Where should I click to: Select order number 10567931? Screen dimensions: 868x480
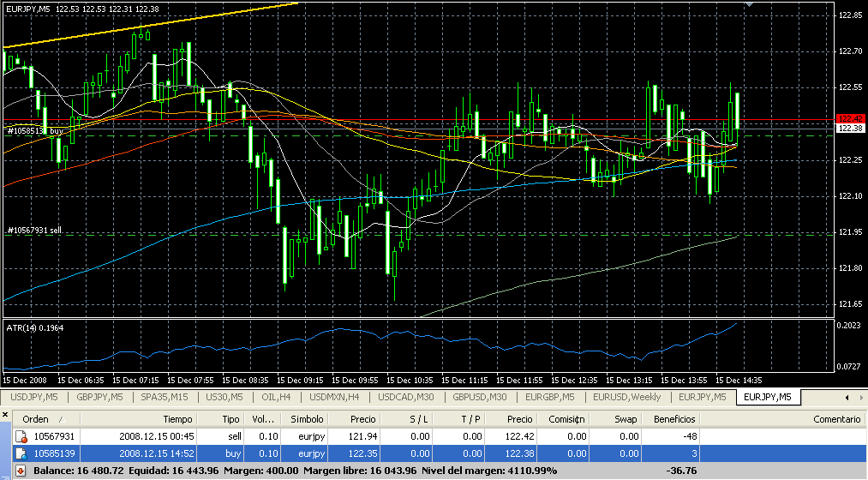coord(54,436)
